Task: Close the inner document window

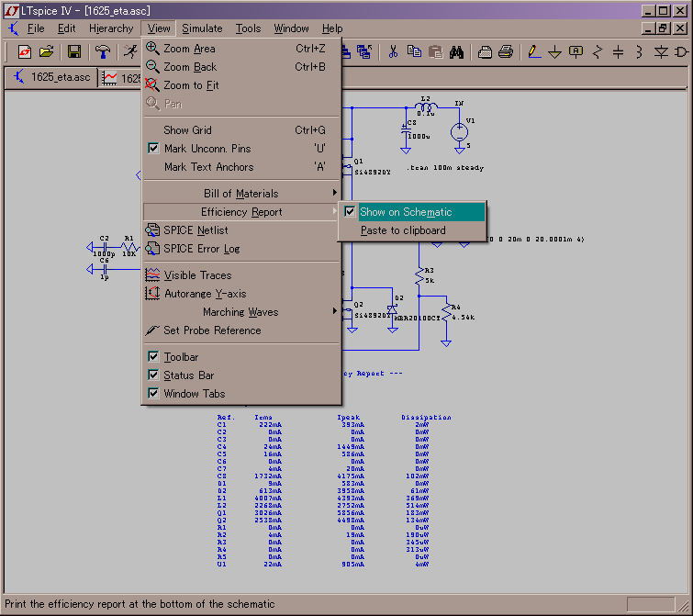Action: click(x=680, y=28)
